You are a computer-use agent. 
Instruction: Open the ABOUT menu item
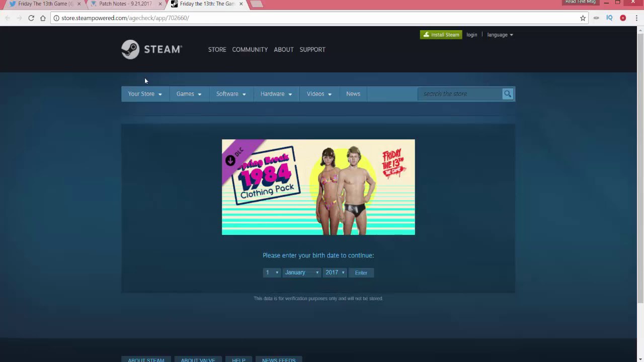pyautogui.click(x=284, y=50)
